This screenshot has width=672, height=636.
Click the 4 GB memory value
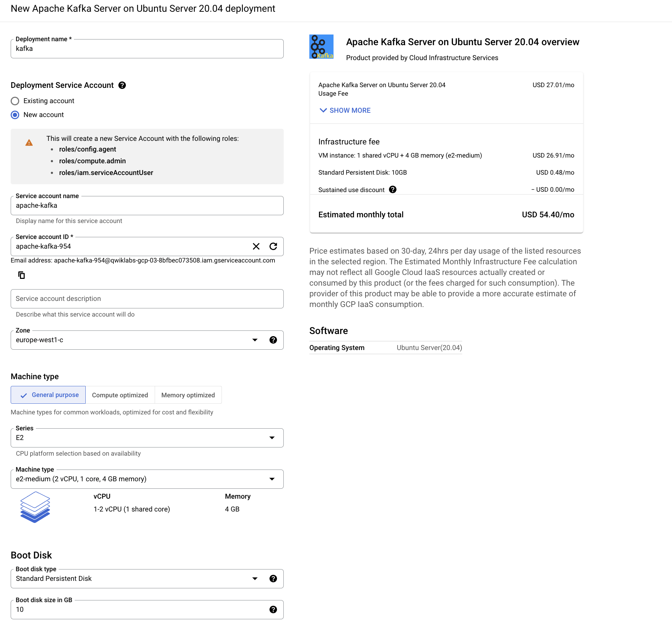tap(232, 509)
